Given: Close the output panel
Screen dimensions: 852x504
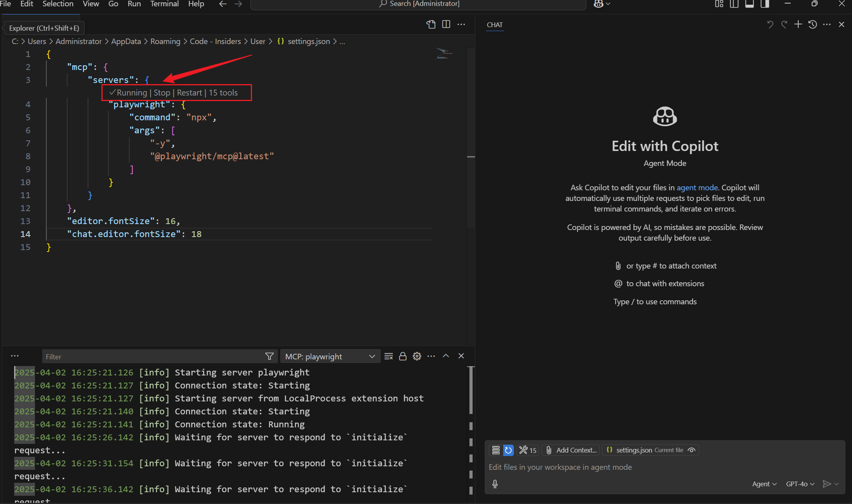Looking at the screenshot, I should pyautogui.click(x=461, y=356).
